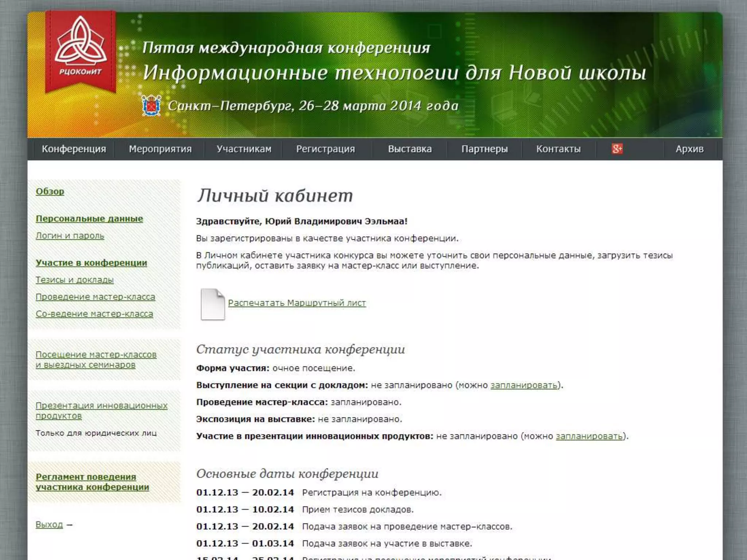Image resolution: width=747 pixels, height=560 pixels.
Task: Click the Обзор sidebar link
Action: [x=50, y=191]
